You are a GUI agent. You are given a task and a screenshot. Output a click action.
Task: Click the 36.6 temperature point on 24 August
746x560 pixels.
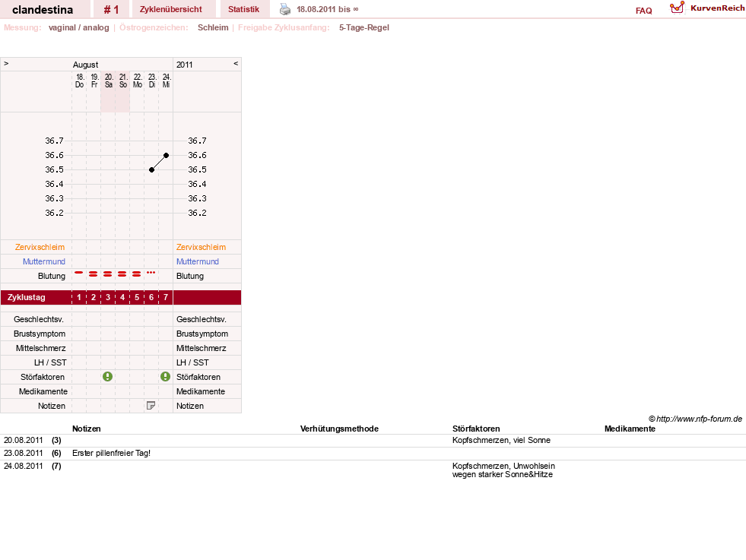(166, 156)
